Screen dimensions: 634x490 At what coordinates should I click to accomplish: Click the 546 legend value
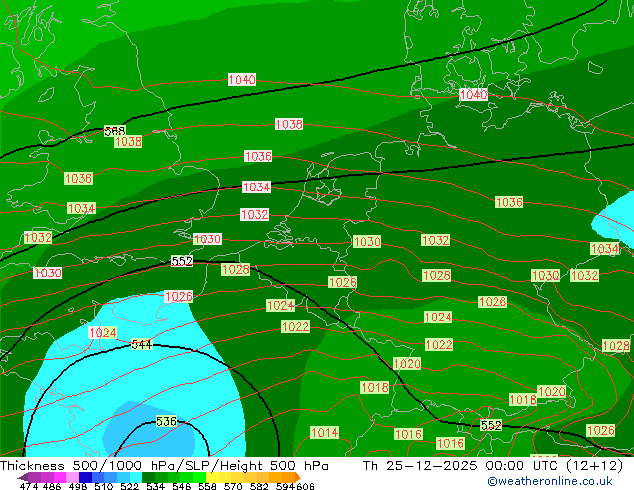(181, 486)
